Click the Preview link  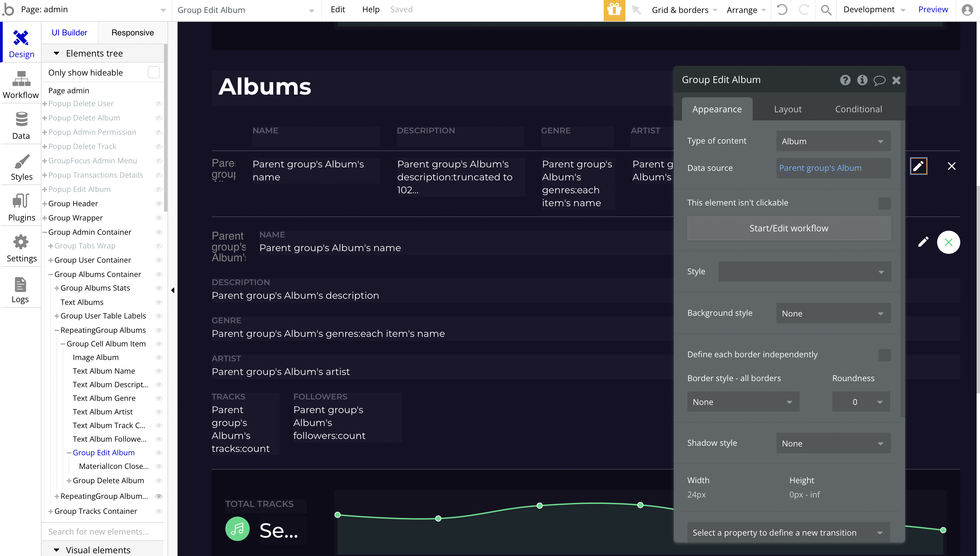pyautogui.click(x=932, y=10)
